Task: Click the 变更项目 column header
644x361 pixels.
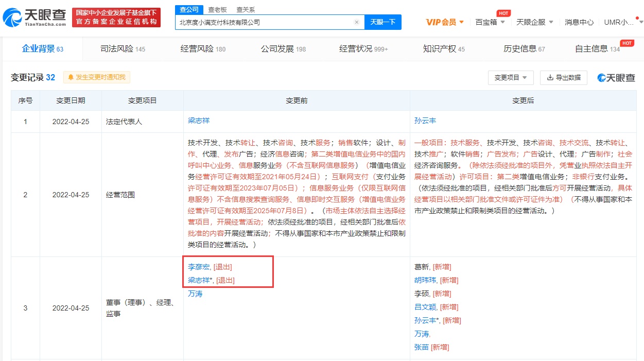Action: 143,100
